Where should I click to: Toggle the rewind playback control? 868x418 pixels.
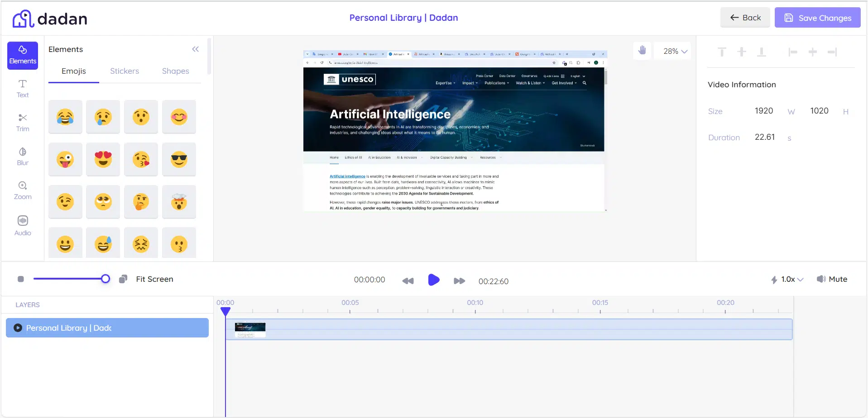408,280
